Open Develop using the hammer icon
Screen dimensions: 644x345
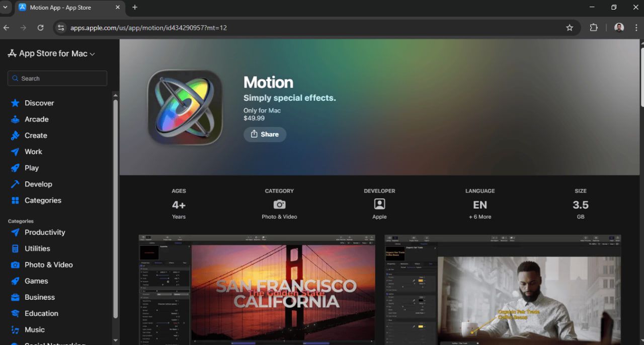tap(15, 184)
